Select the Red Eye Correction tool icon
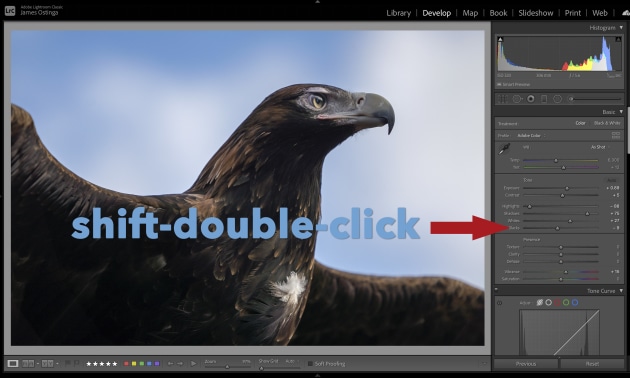Screen dimensions: 630x378 531,99
